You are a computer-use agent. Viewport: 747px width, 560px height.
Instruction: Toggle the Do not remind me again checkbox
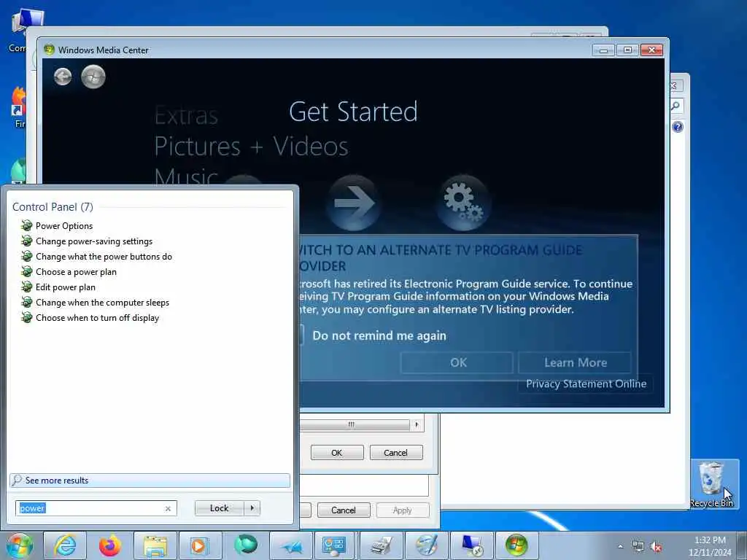(301, 335)
